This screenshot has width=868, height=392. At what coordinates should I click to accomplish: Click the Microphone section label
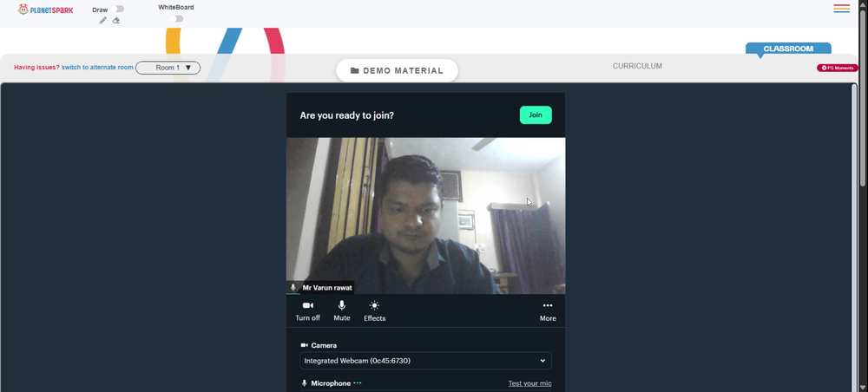click(331, 383)
